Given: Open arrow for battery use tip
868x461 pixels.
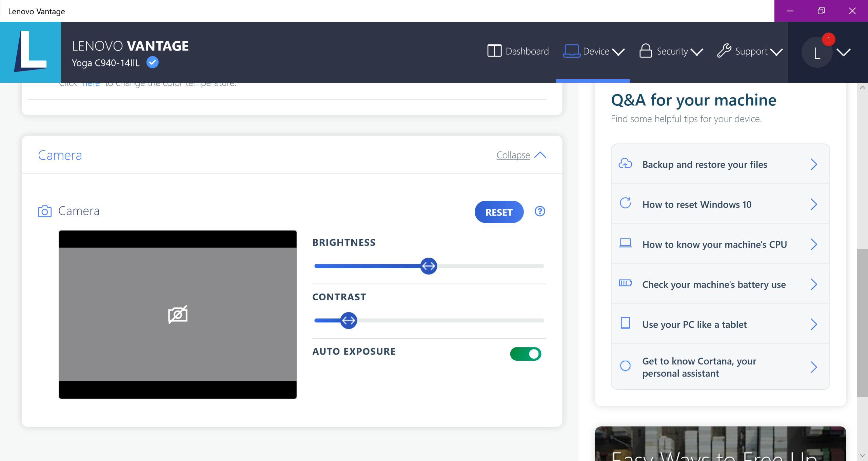Looking at the screenshot, I should pos(814,284).
